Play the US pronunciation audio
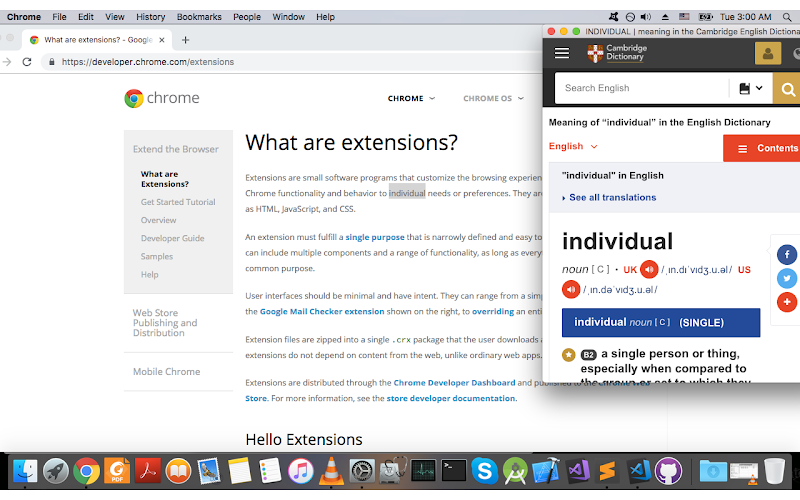Screen dimensions: 800x500 tap(571, 289)
